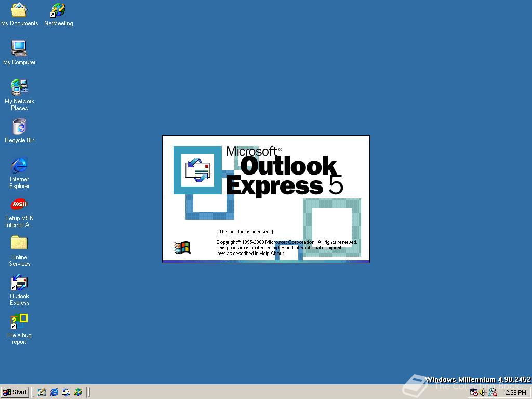Click the 12:39 PM system clock
Viewport: 532px width, 399px height.
(x=514, y=393)
